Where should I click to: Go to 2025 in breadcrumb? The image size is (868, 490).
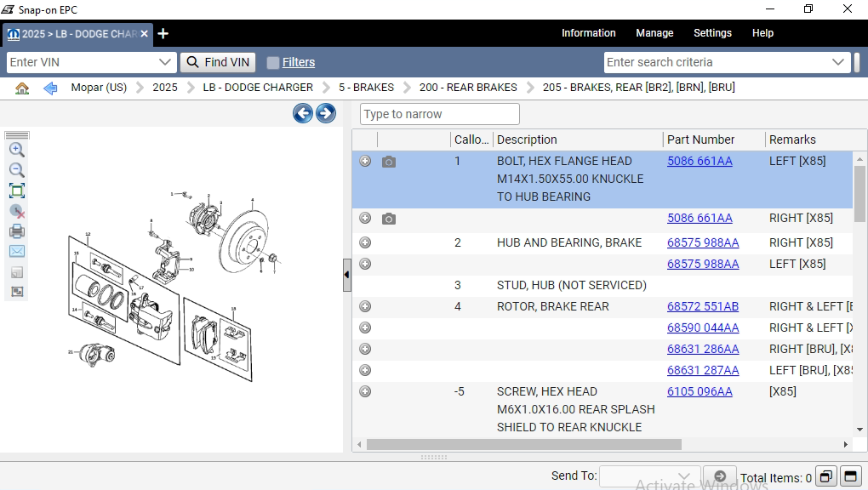pyautogui.click(x=165, y=88)
